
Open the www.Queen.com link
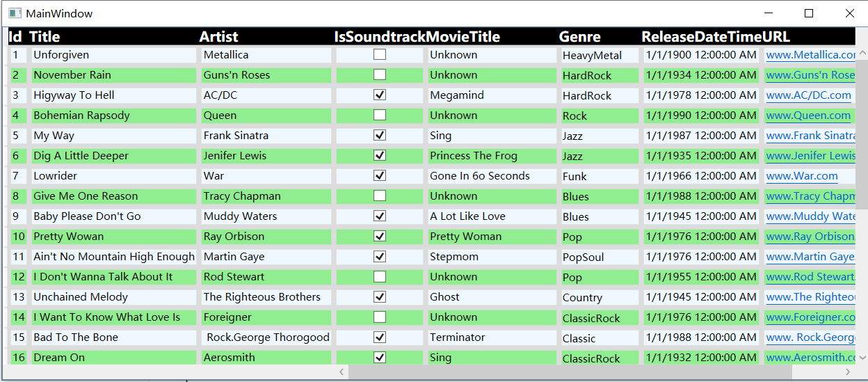[808, 116]
